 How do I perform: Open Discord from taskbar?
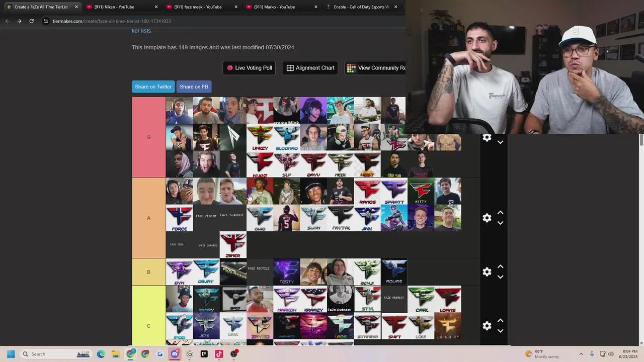pyautogui.click(x=175, y=354)
